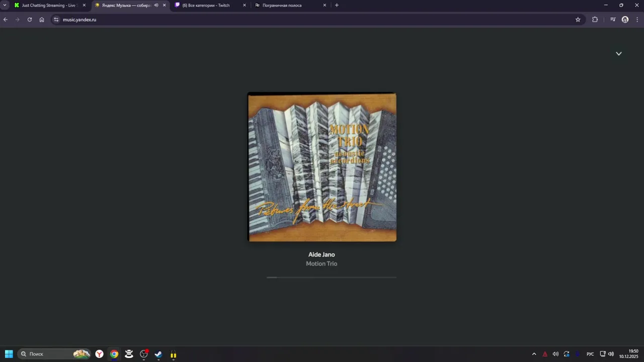Screen dimensions: 644x362
Task: Open the media controls button in Chrome toolbar
Action: point(613,20)
